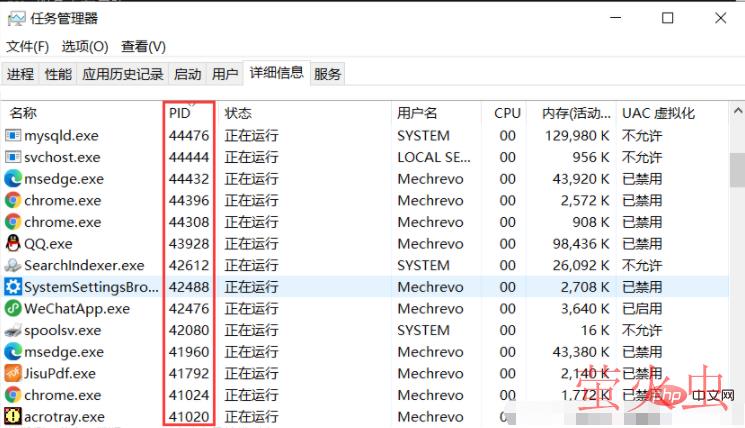Click the SearchIndexer.exe icon

click(13, 265)
